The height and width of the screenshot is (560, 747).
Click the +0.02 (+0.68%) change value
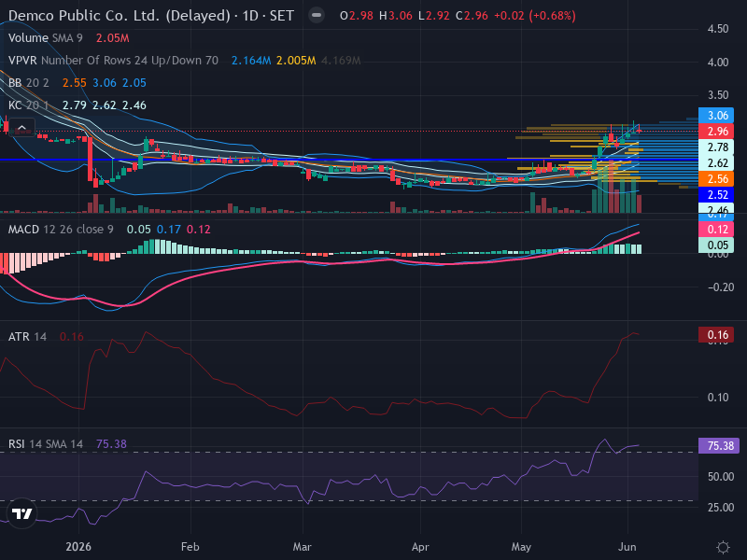pos(534,16)
